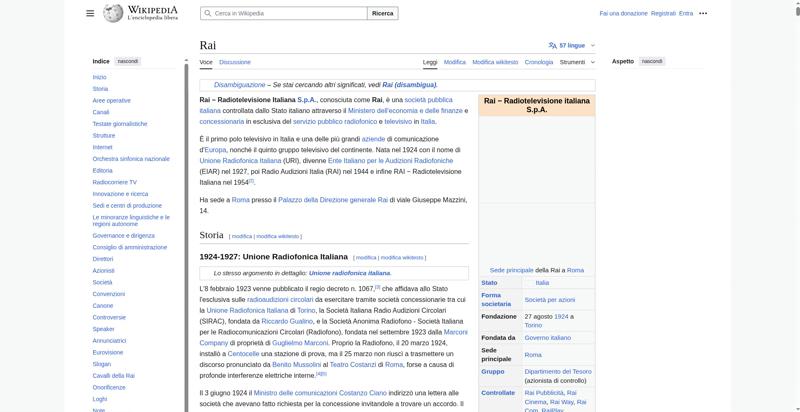
Task: Open the Cronologia tab
Action: 539,62
